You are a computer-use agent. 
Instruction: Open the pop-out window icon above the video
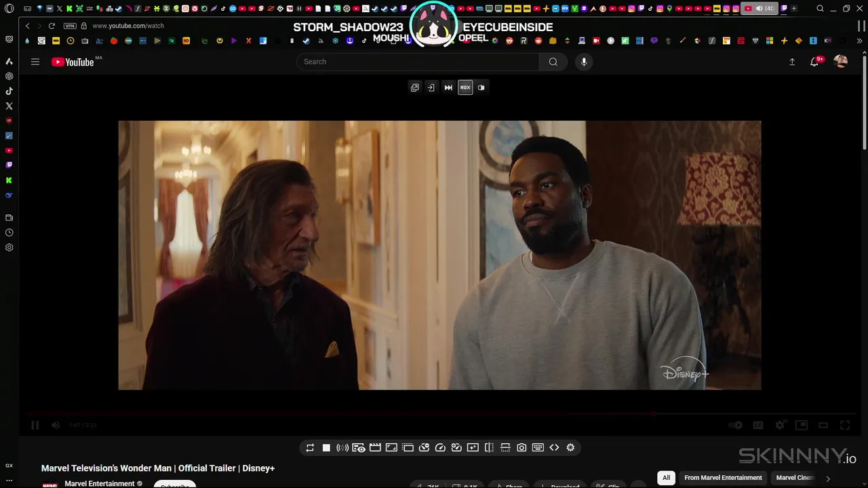point(415,87)
